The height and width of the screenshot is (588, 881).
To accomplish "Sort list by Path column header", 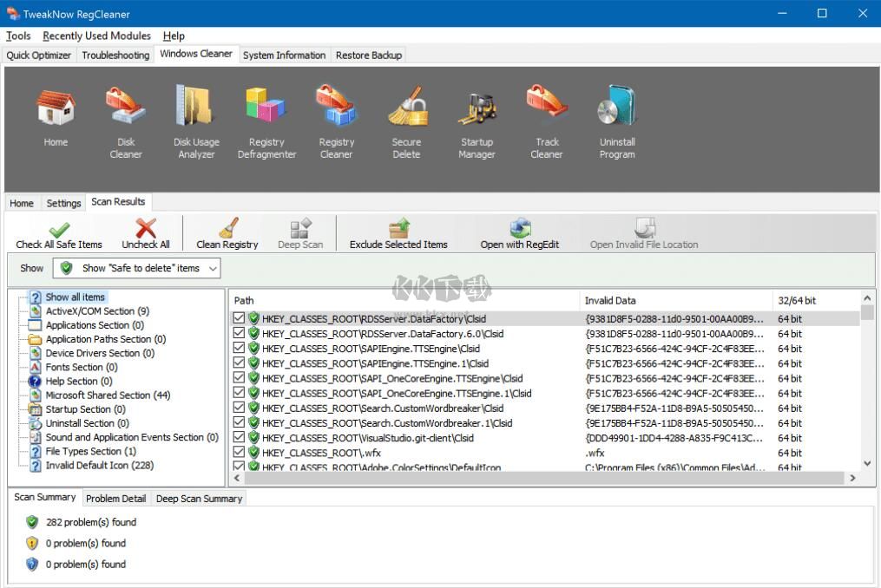I will click(404, 300).
